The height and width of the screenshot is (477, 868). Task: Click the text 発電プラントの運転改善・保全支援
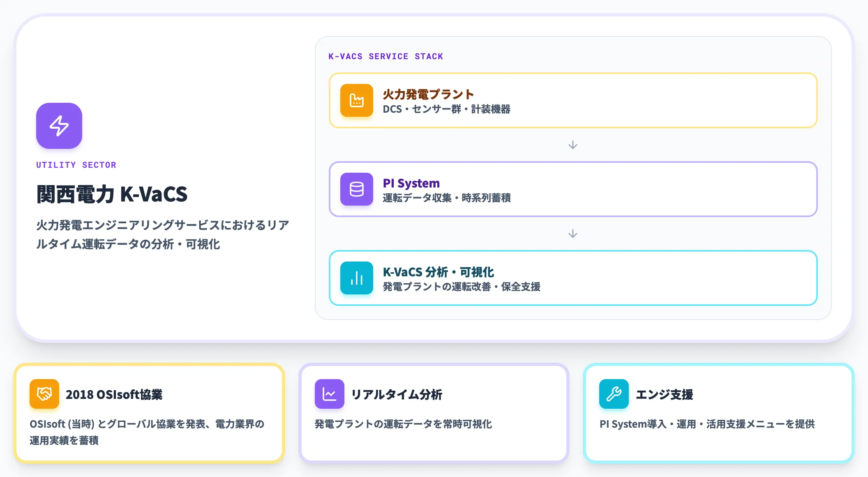[x=462, y=287]
